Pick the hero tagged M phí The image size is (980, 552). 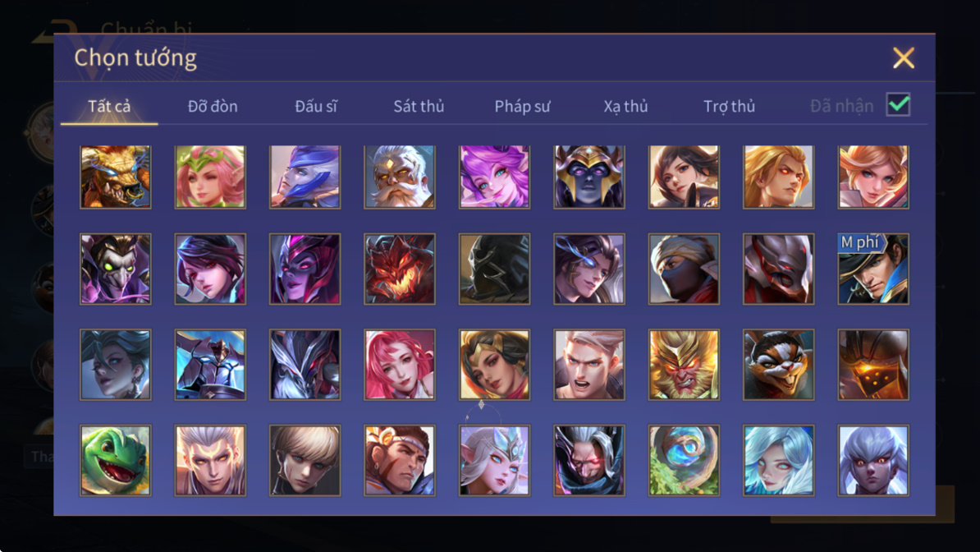coord(873,269)
